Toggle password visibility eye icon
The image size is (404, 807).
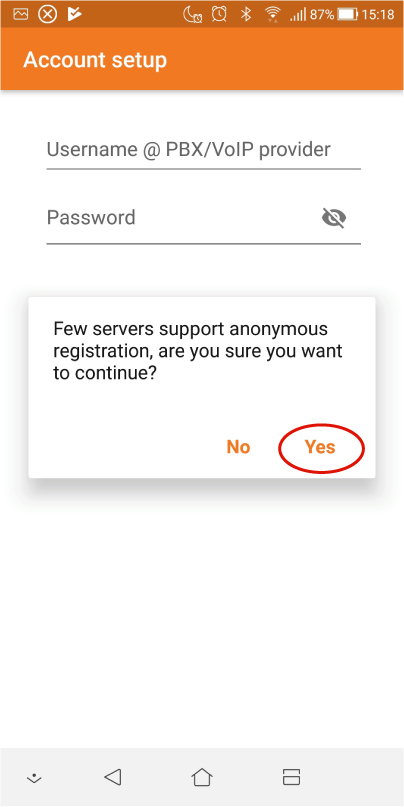point(334,218)
